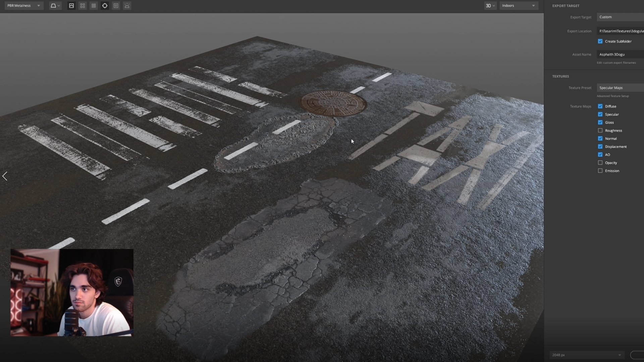Screen dimensions: 644x362
Task: Disable the Displacement texture map
Action: click(x=600, y=146)
